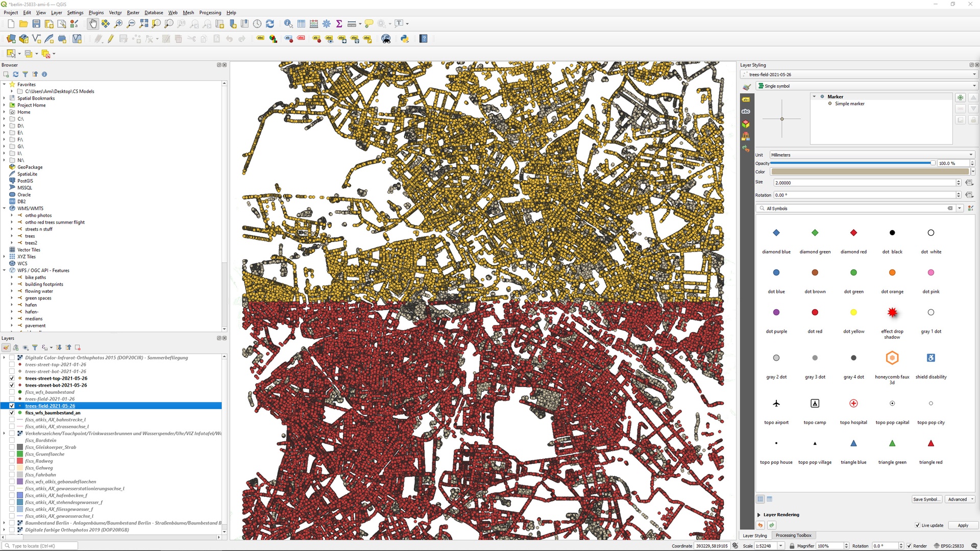Open the Processing menu

tap(210, 13)
